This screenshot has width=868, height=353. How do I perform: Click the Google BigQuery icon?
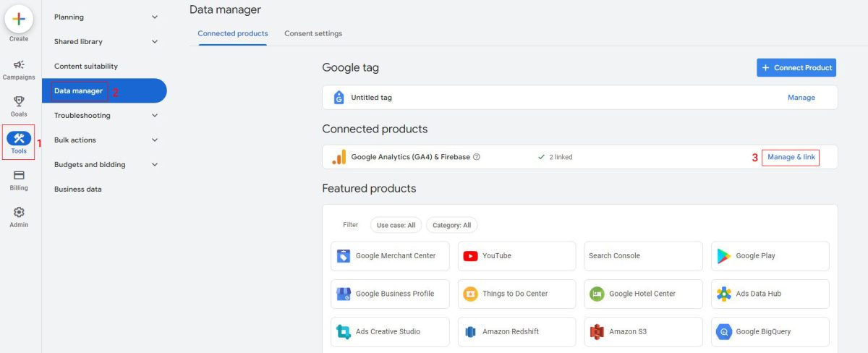click(x=723, y=332)
